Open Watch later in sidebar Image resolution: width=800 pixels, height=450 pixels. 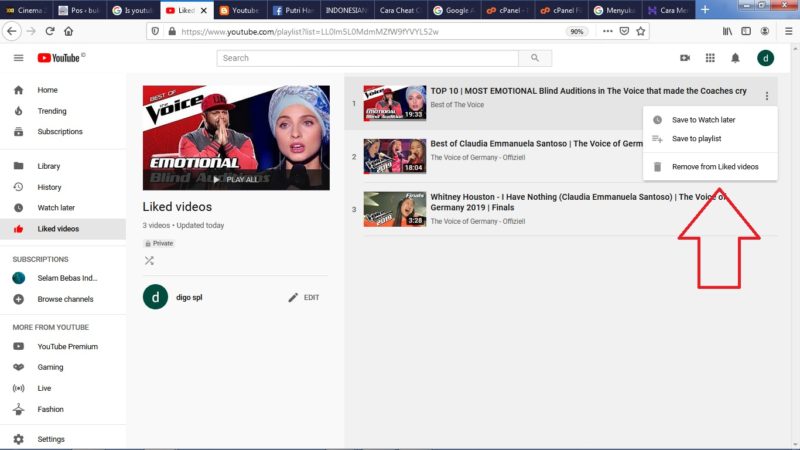pos(63,208)
